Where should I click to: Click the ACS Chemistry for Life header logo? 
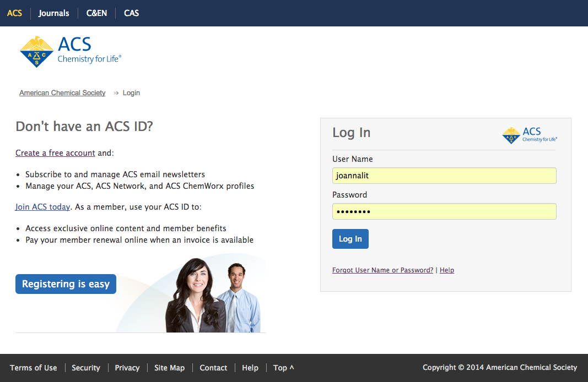pyautogui.click(x=71, y=52)
